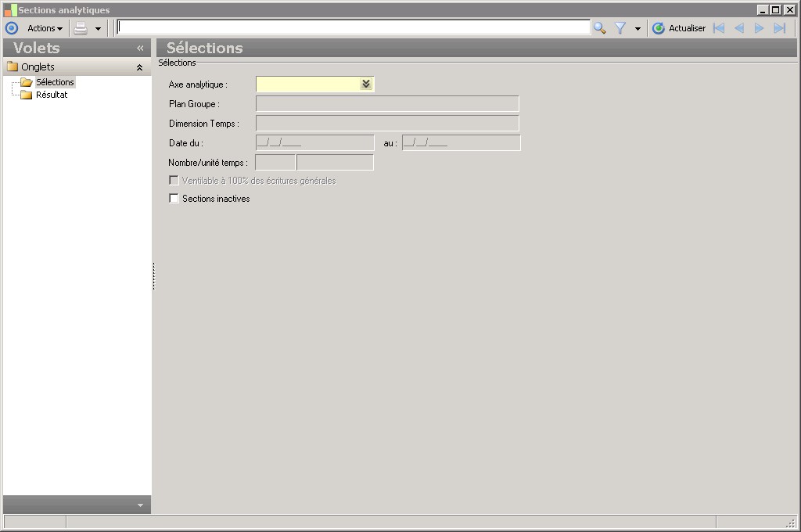Click the Volets panel bottom dropdown arrow

tap(141, 505)
